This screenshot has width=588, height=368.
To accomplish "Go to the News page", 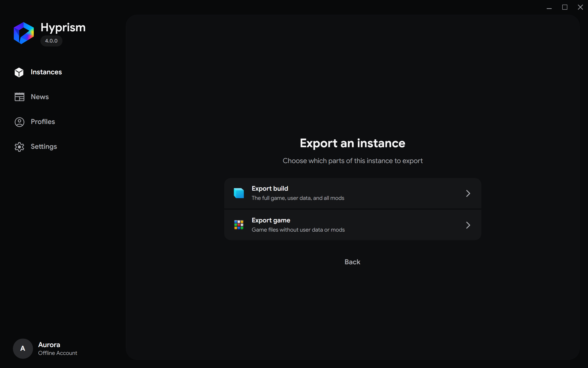I will (40, 97).
